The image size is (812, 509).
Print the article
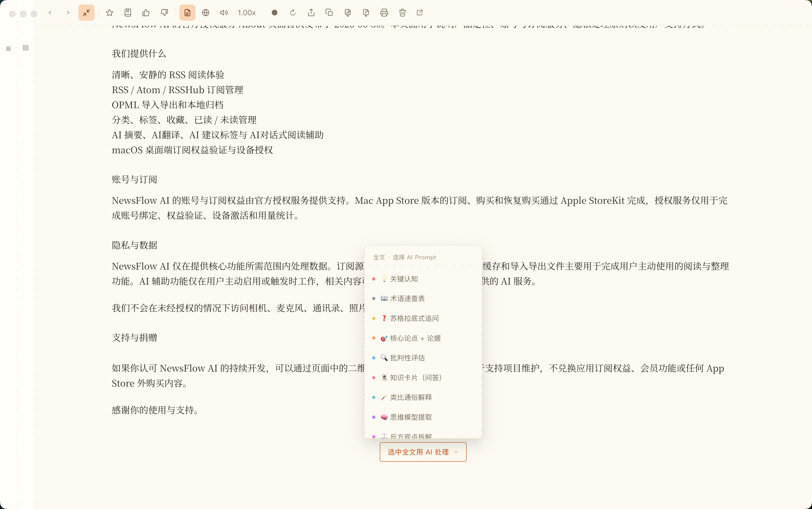coord(384,13)
